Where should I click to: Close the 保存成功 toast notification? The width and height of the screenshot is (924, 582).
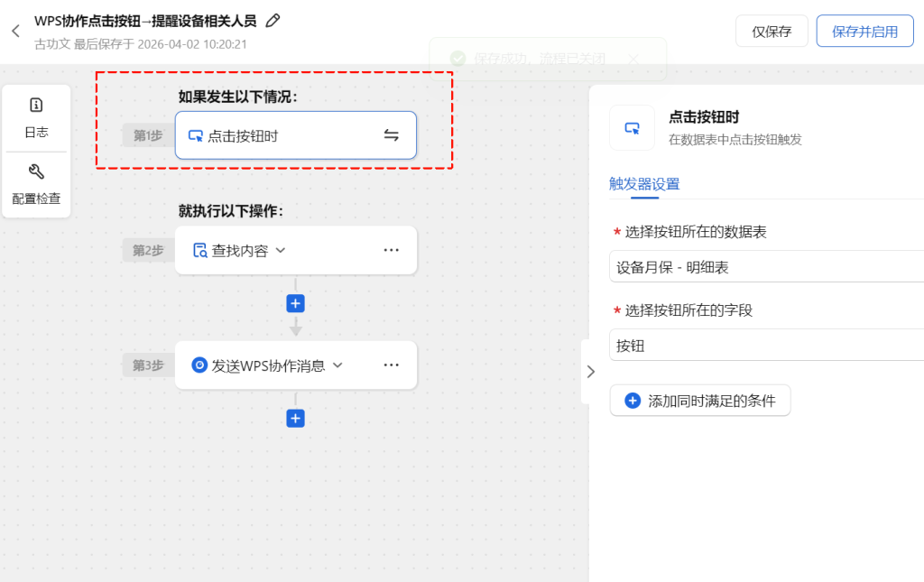(x=633, y=59)
